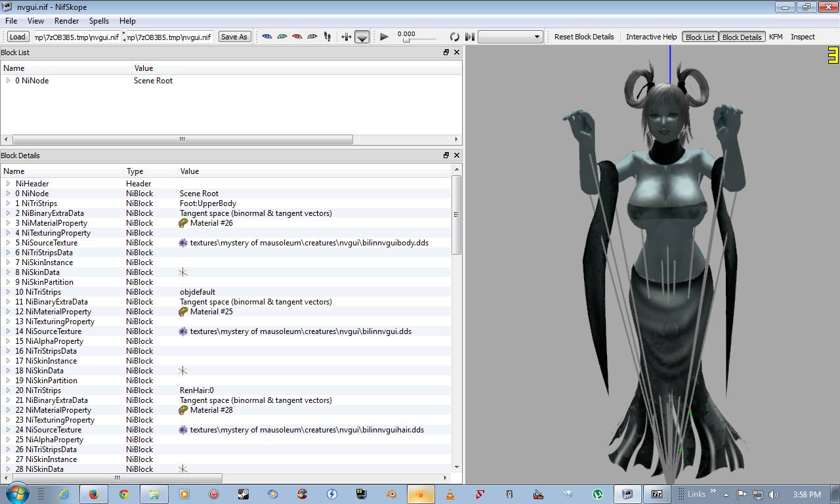Open the Render menu

tap(66, 21)
